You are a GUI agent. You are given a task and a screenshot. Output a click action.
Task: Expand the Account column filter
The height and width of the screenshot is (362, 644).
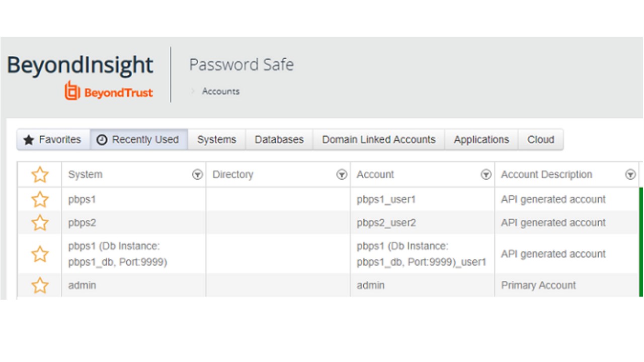coord(486,175)
